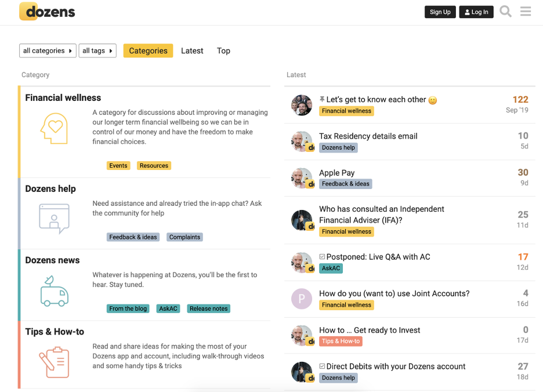This screenshot has width=543, height=392.
Task: Open topic Postponed: Live Q&A with AC
Action: pos(378,257)
